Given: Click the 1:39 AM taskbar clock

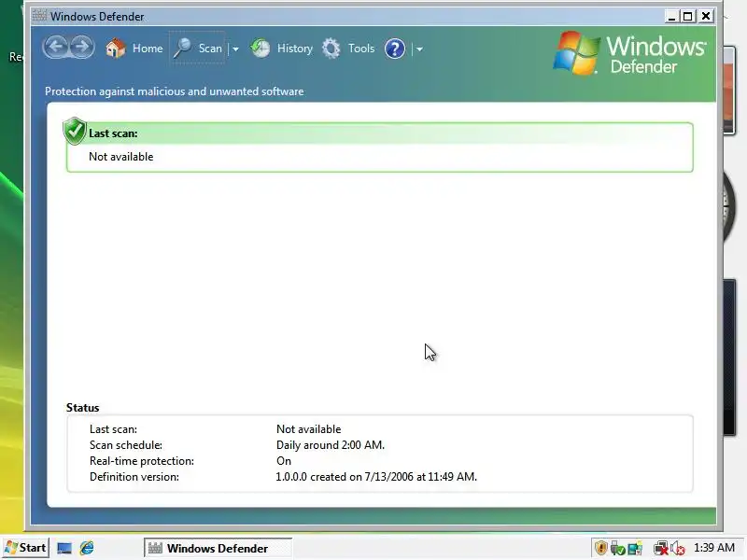Looking at the screenshot, I should [x=713, y=548].
